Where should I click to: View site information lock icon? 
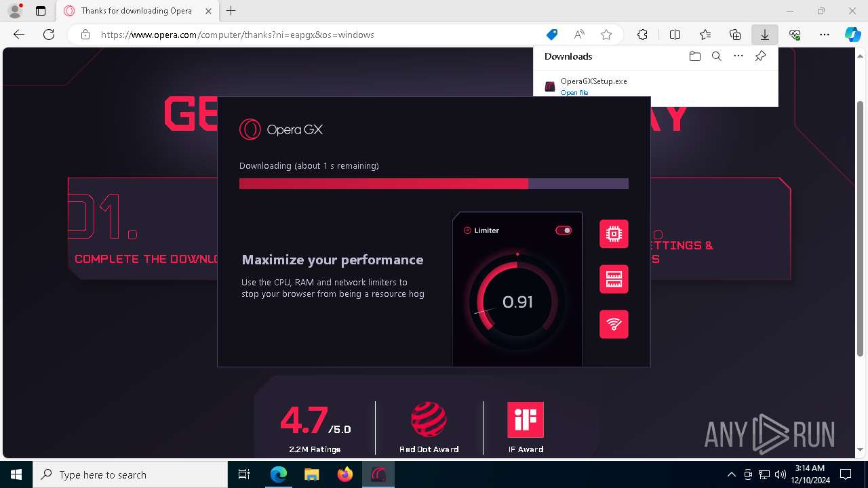click(85, 35)
